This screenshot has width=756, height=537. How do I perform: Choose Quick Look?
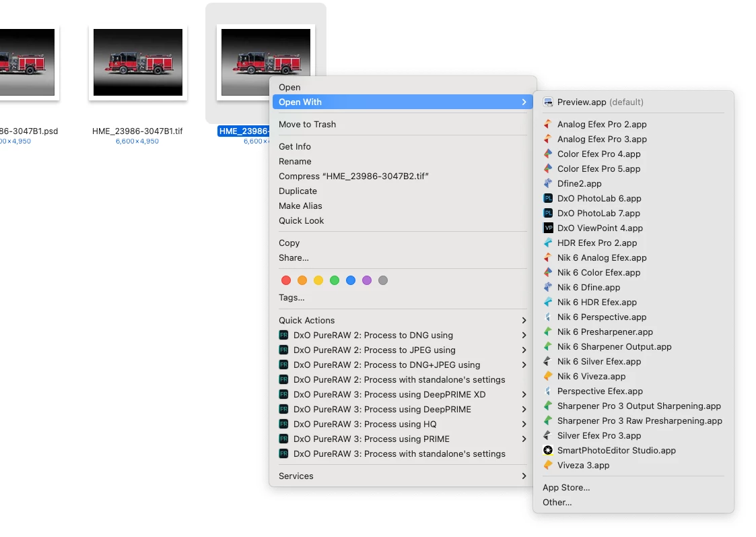click(x=403, y=220)
